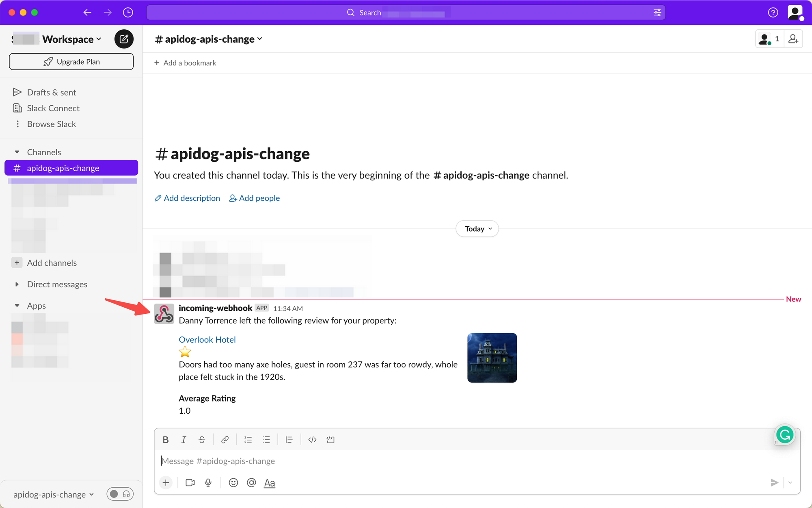Apply inline code formatting
812x508 pixels.
[312, 440]
